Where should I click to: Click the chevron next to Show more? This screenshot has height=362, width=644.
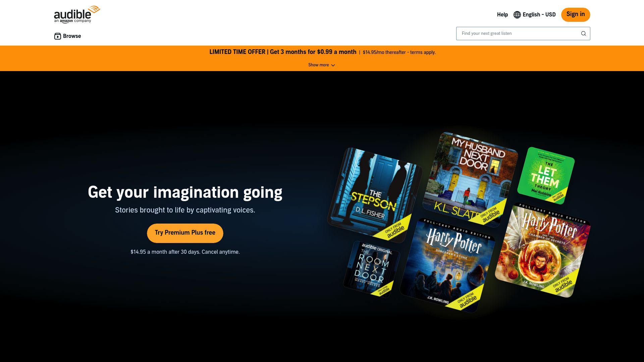333,65
